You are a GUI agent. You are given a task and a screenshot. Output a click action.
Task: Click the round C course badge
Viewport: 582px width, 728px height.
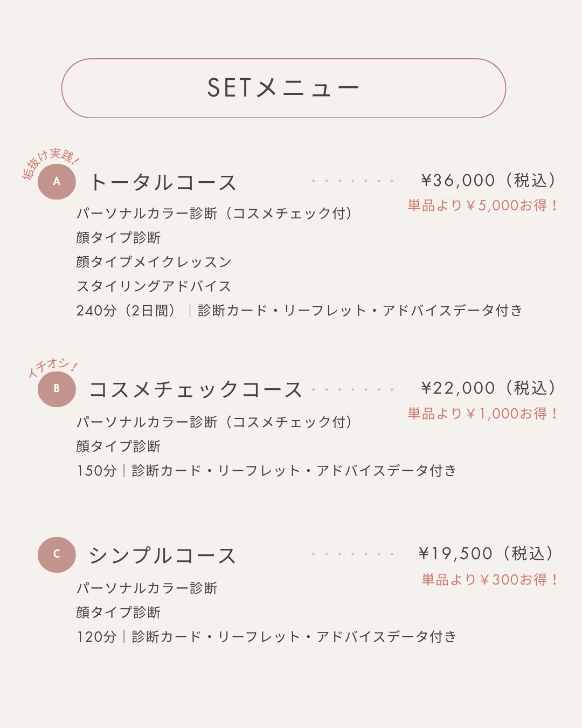(x=57, y=554)
